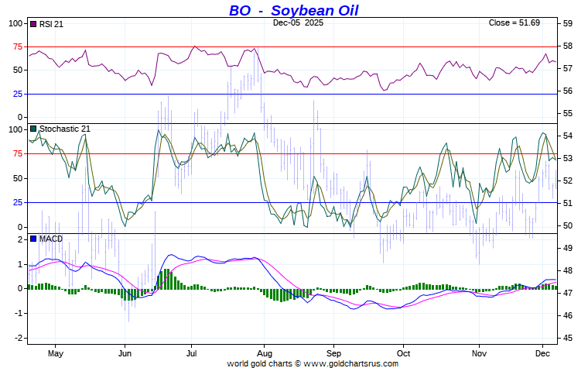Click the red 75 label on Stochastic axis

click(x=18, y=153)
